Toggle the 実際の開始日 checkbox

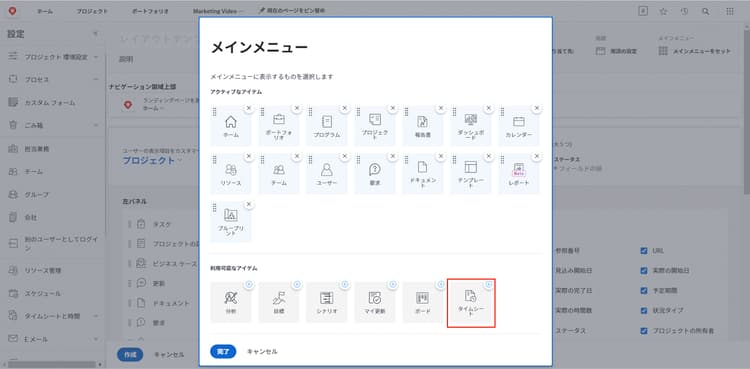point(644,270)
